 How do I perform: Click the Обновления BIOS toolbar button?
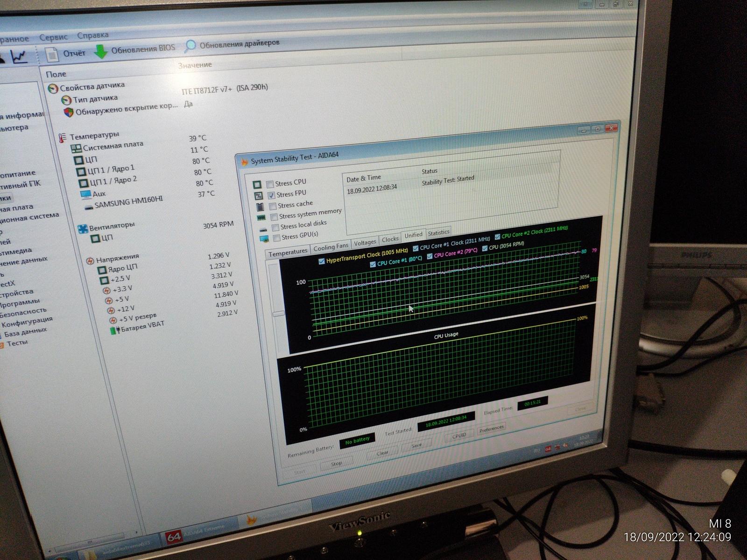click(134, 50)
